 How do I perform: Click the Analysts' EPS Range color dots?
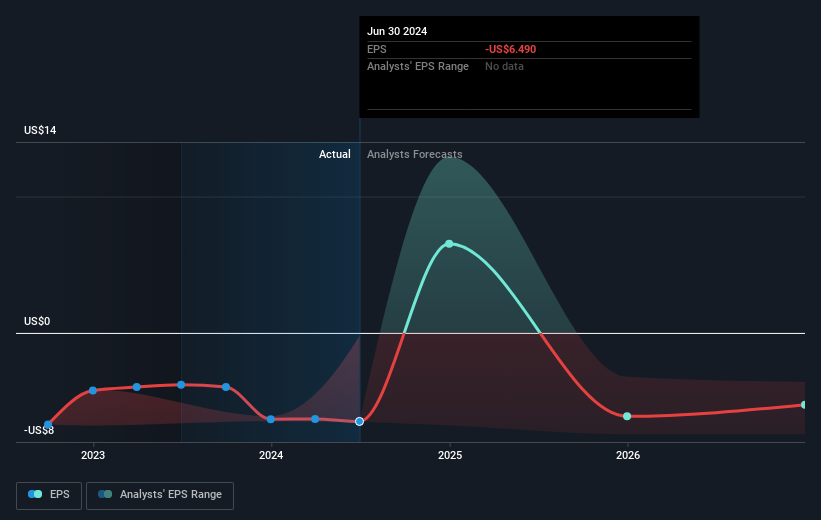point(105,494)
